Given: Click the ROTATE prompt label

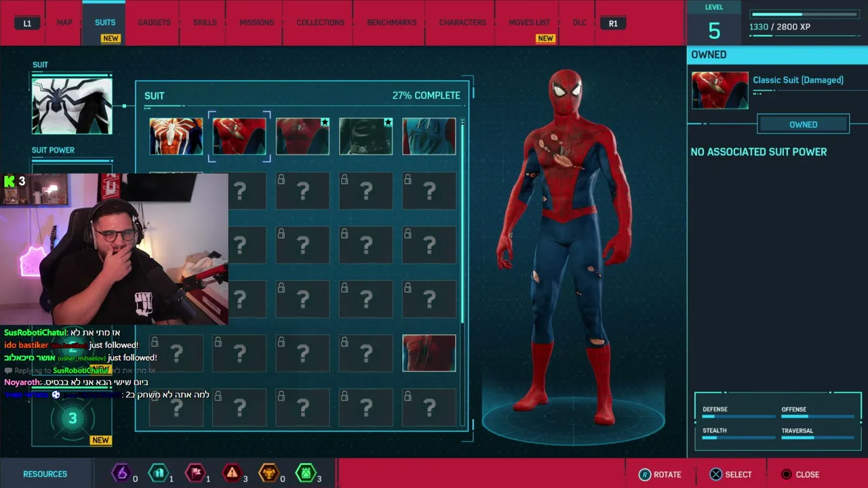Looking at the screenshot, I should (x=667, y=474).
